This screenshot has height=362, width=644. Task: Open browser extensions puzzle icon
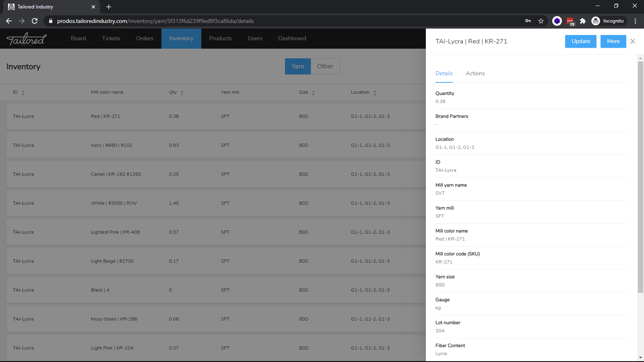pyautogui.click(x=582, y=21)
